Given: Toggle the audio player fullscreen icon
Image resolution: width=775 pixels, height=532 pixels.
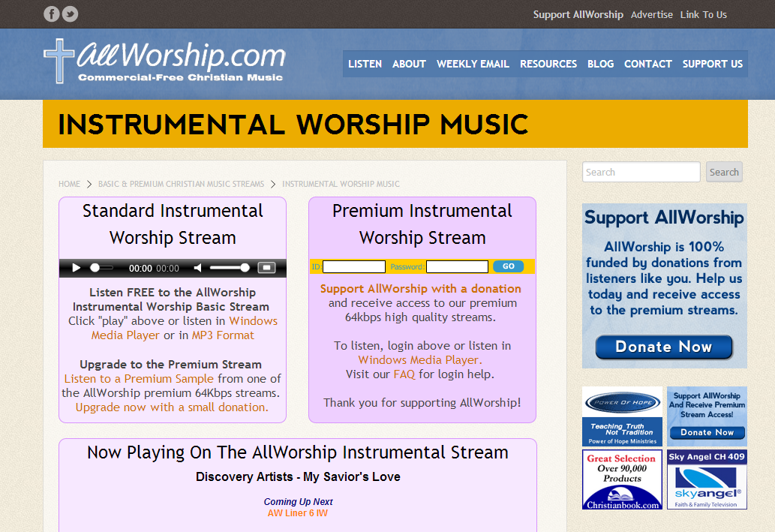Looking at the screenshot, I should pos(266,267).
